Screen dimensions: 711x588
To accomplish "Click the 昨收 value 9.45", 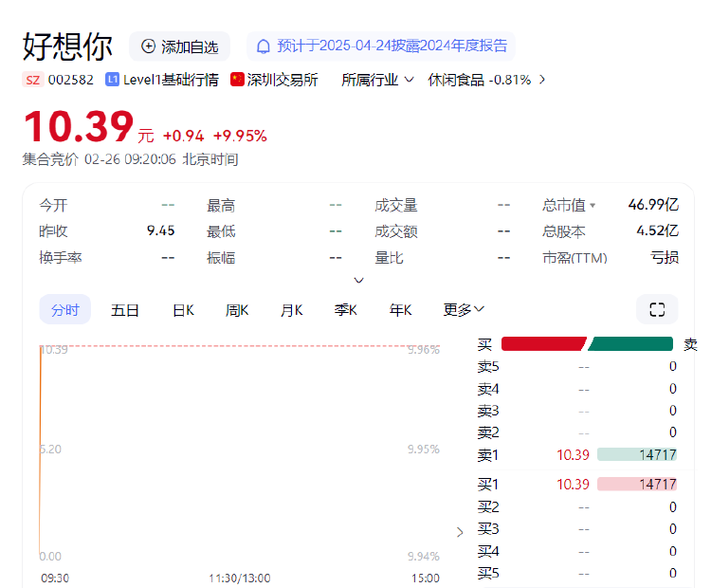I will click(160, 231).
